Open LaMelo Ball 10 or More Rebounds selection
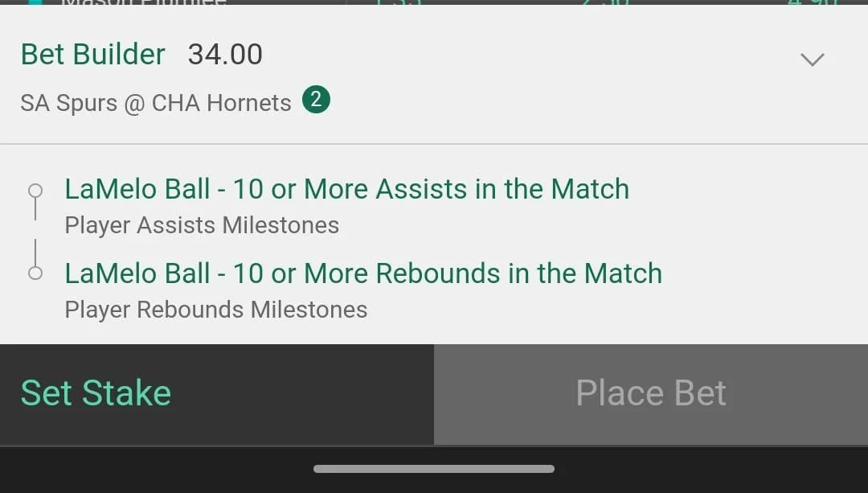Image resolution: width=868 pixels, height=493 pixels. pos(364,273)
